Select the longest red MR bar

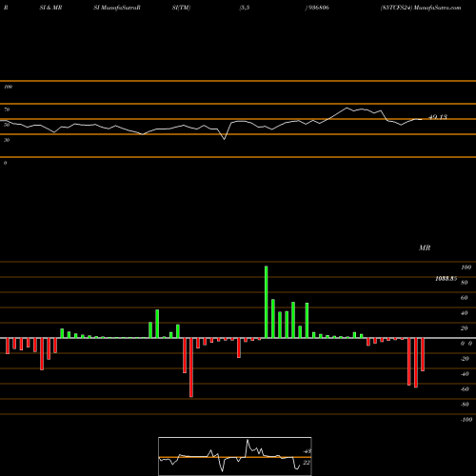coord(191,367)
